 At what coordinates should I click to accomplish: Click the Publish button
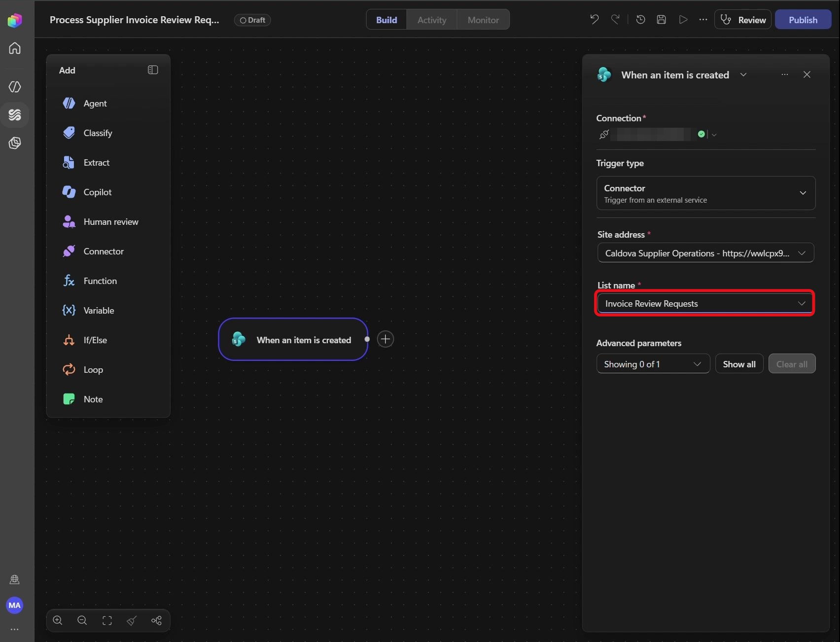tap(803, 20)
